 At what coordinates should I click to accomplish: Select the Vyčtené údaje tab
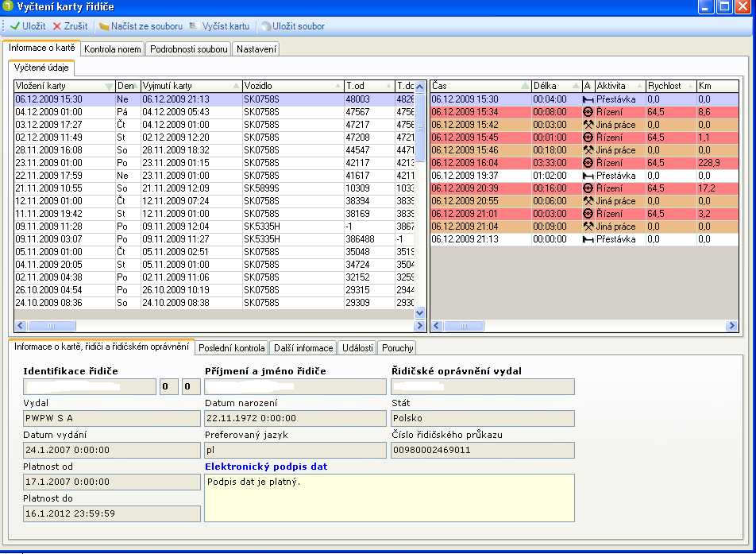pos(41,68)
